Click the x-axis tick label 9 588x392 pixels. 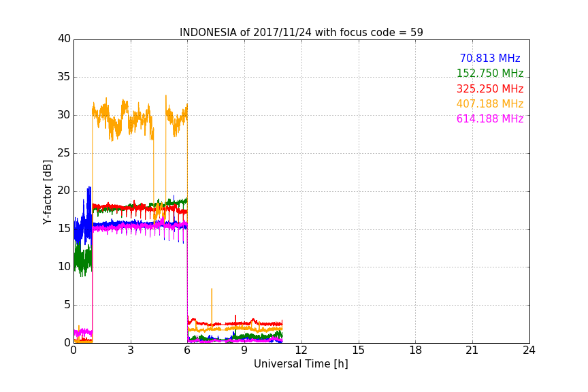[244, 350]
